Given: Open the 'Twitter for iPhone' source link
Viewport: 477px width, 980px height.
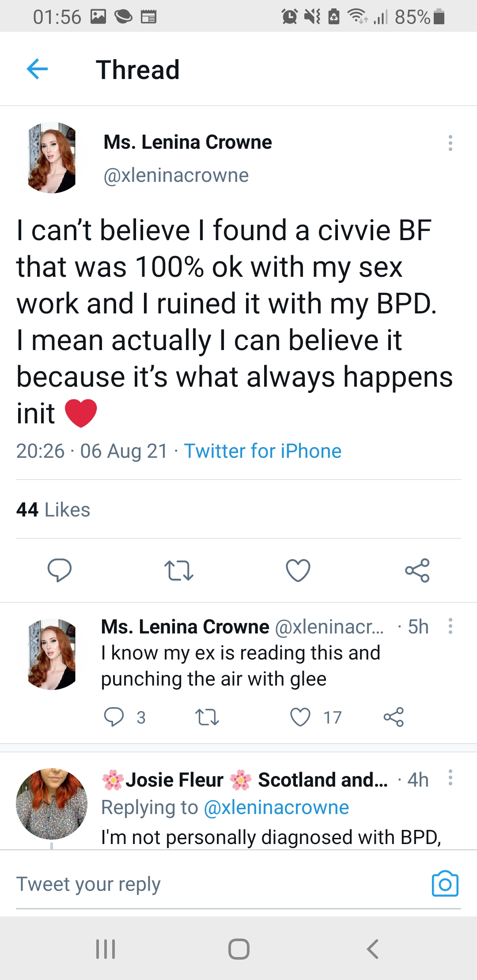Looking at the screenshot, I should [263, 451].
